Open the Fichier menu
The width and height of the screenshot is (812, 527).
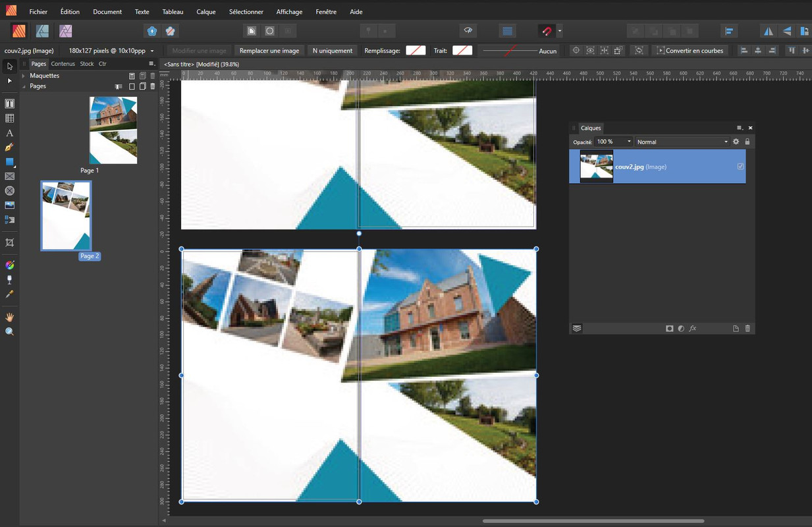(x=38, y=12)
